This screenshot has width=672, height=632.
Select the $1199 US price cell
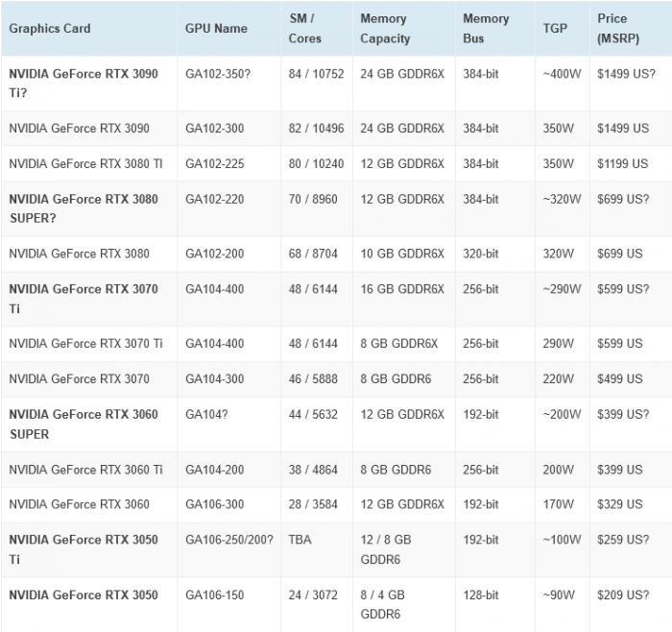(622, 164)
